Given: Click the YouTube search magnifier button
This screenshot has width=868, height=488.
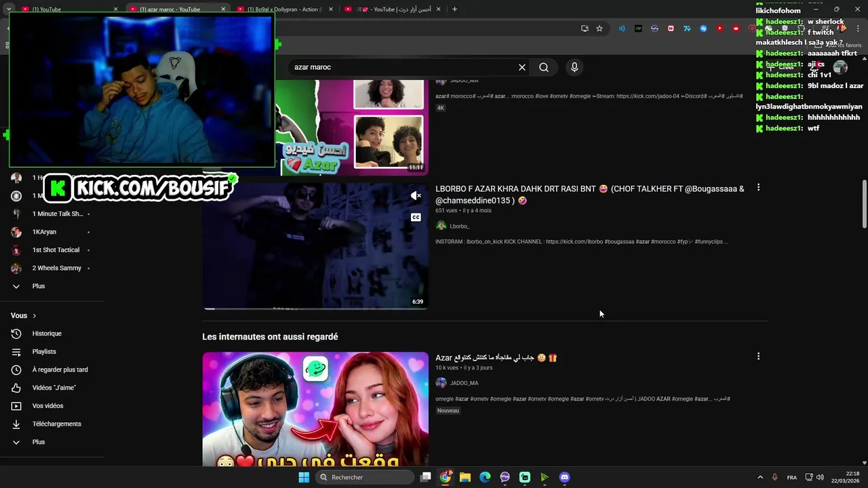Looking at the screenshot, I should point(544,67).
